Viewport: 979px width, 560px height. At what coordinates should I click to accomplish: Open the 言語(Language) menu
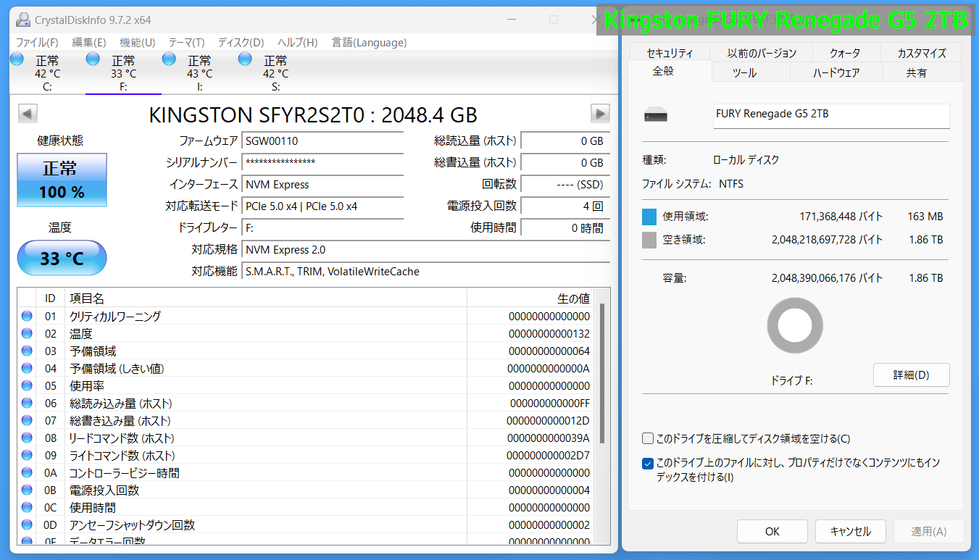click(369, 43)
